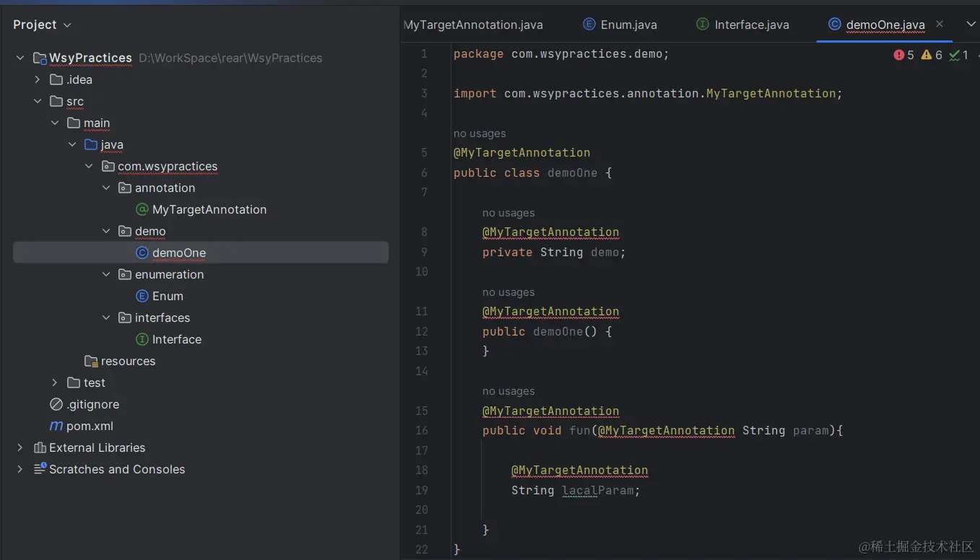This screenshot has height=560, width=980.
Task: Collapse the annotation package
Action: (x=107, y=188)
